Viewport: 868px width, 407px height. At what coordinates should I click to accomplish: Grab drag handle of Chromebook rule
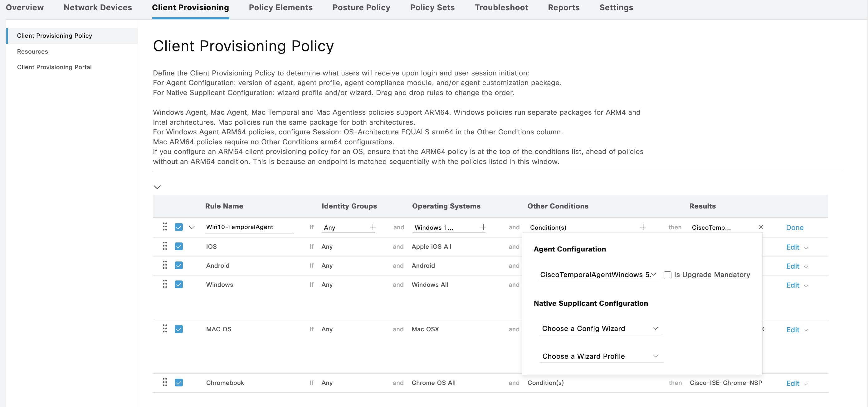tap(165, 382)
